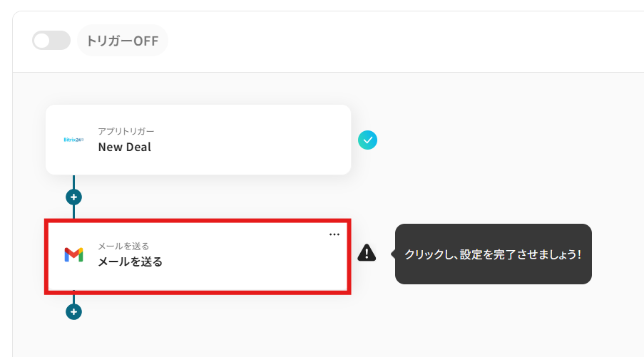Open the three-dot menu on mail card
The height and width of the screenshot is (357, 644).
(x=334, y=234)
